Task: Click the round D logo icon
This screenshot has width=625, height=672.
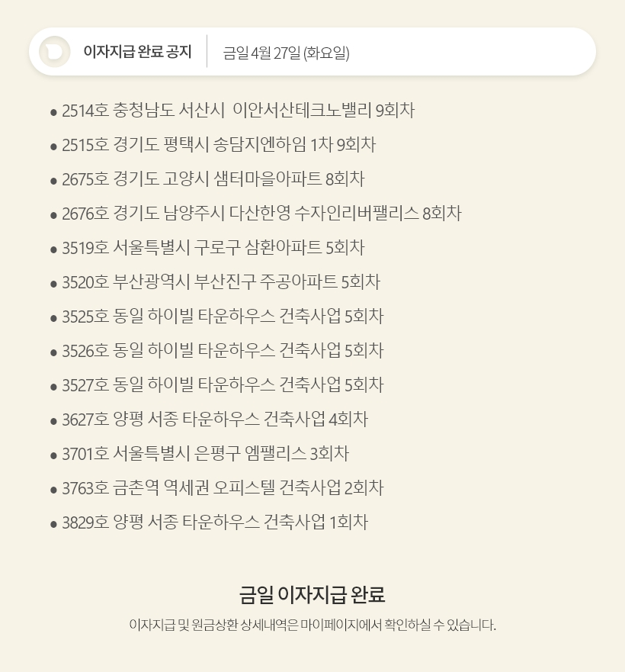Action: pos(54,52)
